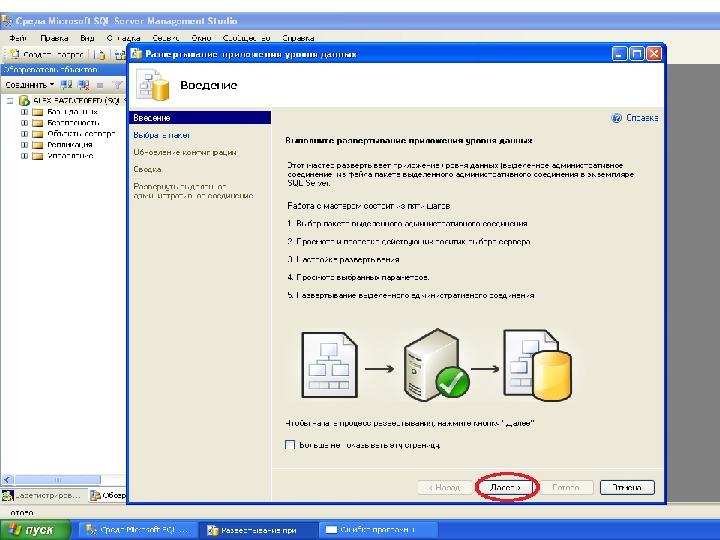Click the Назад button in the wizard

coord(444,487)
